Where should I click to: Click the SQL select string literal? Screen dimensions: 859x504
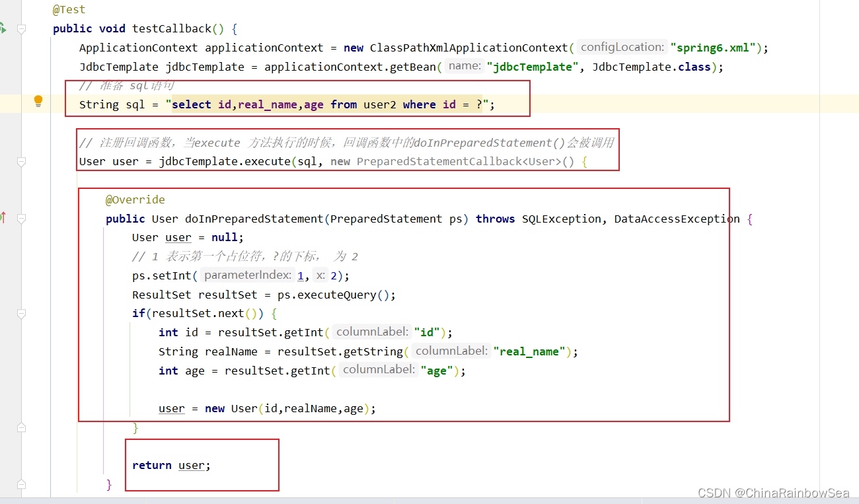(327, 104)
